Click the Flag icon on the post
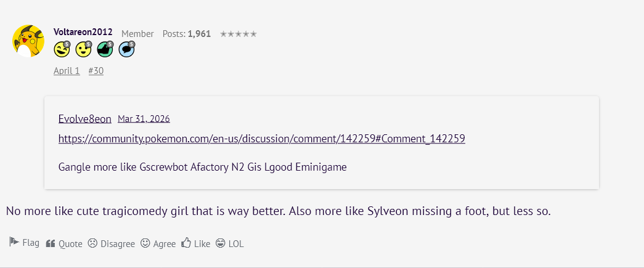Image resolution: width=644 pixels, height=268 pixels. (14, 243)
